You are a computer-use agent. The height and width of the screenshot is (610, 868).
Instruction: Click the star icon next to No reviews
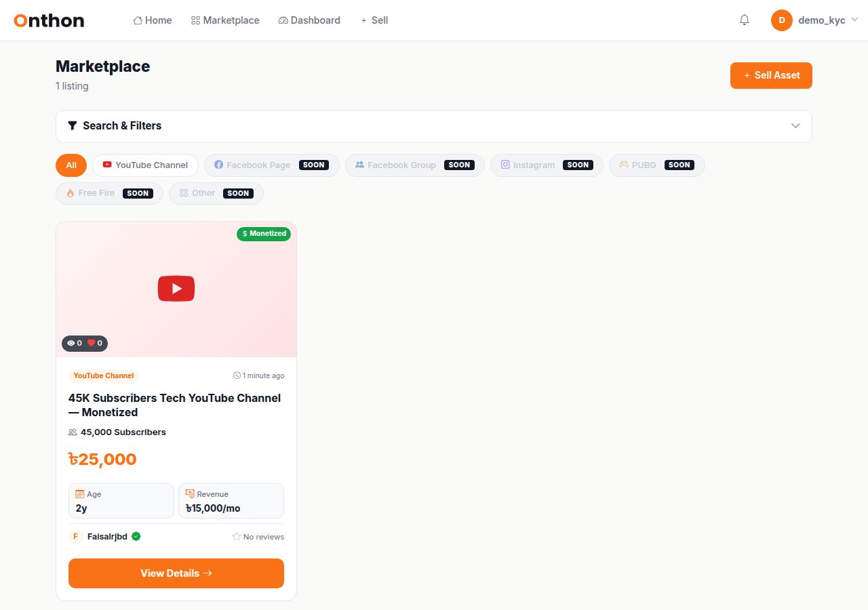[x=237, y=537]
